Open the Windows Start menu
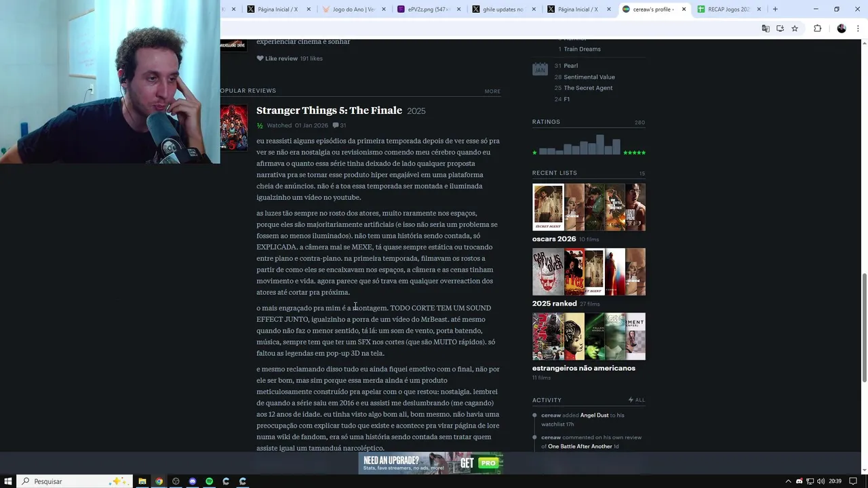This screenshot has width=868, height=488. (x=8, y=481)
